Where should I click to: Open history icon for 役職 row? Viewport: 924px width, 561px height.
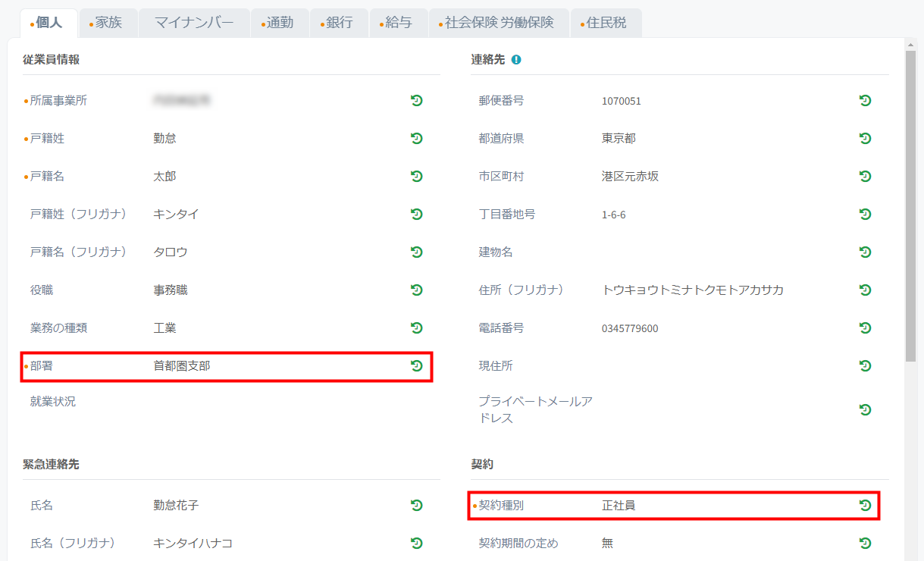click(x=416, y=290)
